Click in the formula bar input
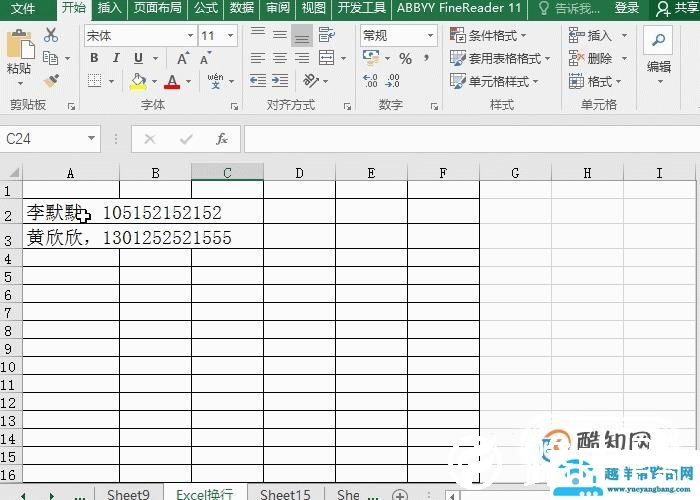 (x=472, y=139)
